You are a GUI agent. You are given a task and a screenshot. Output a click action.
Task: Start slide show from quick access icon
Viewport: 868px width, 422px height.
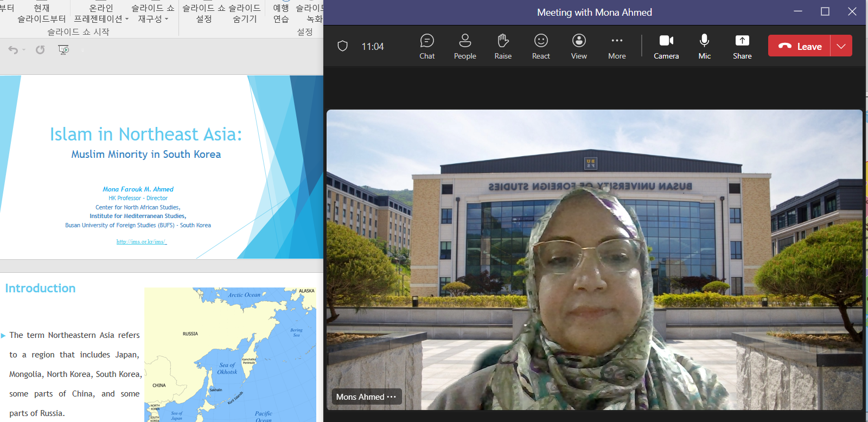pyautogui.click(x=63, y=50)
